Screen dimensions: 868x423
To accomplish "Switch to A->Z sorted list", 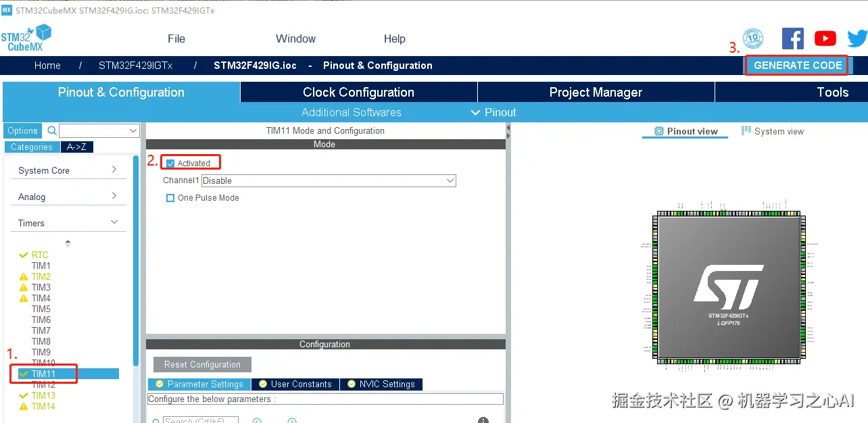I will pyautogui.click(x=77, y=147).
